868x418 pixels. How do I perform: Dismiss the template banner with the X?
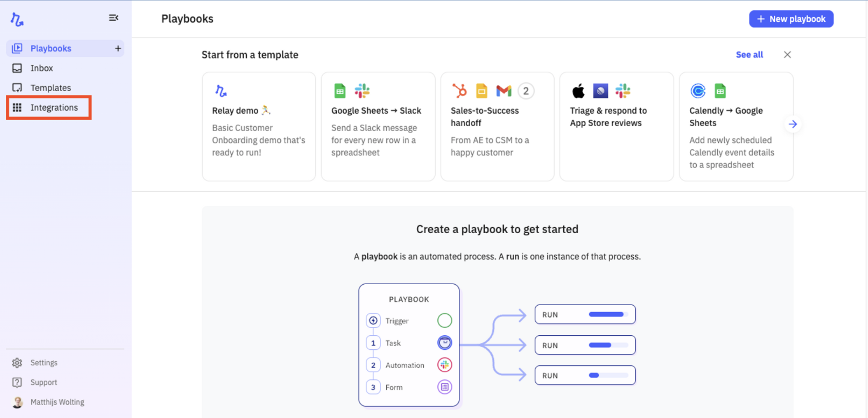pos(787,54)
